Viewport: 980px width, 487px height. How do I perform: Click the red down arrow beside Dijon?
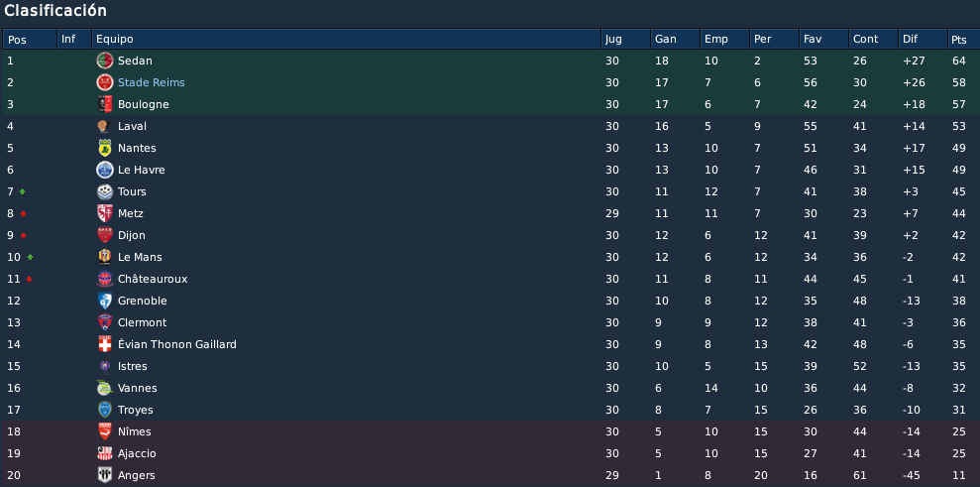23,235
